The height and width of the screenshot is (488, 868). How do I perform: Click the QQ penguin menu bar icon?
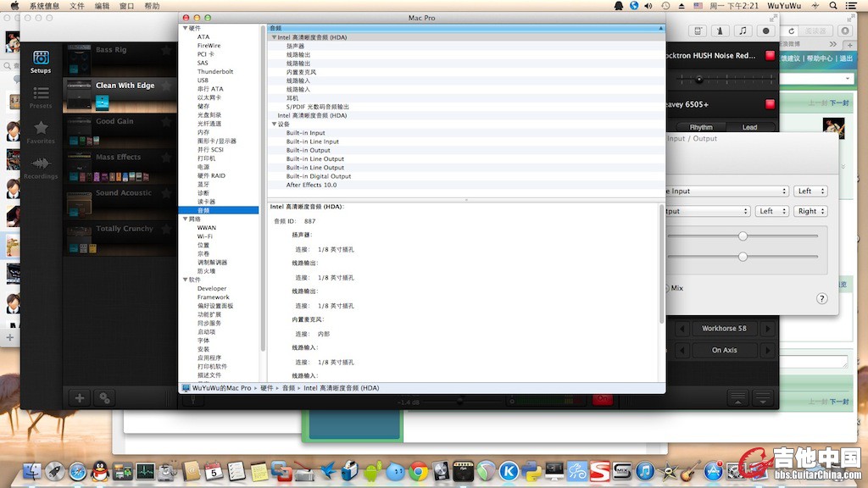[x=618, y=6]
